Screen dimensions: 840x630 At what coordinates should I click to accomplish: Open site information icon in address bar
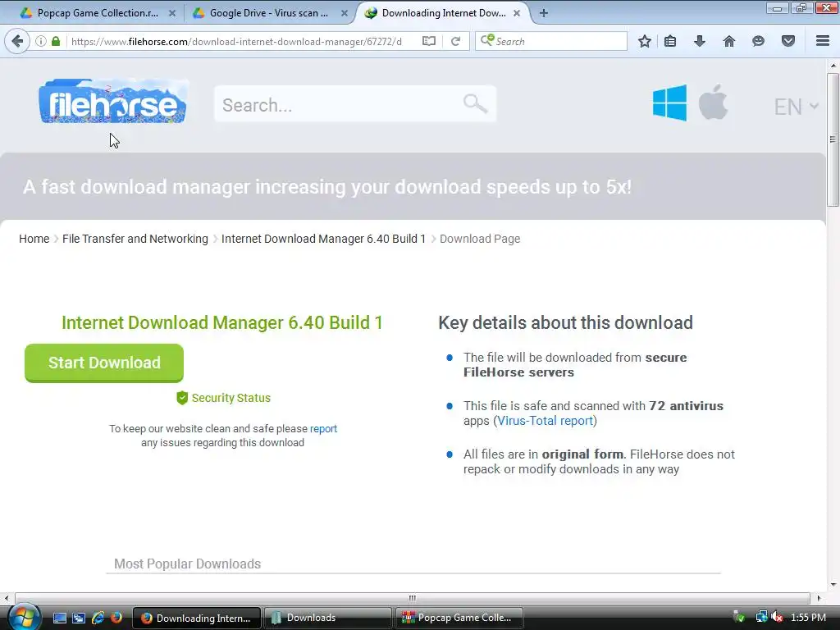click(x=41, y=41)
